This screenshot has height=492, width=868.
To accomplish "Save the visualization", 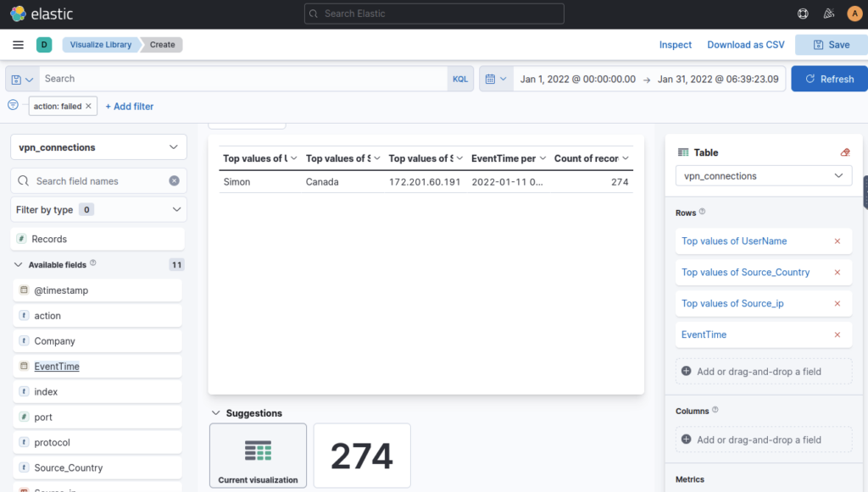I will coord(832,45).
